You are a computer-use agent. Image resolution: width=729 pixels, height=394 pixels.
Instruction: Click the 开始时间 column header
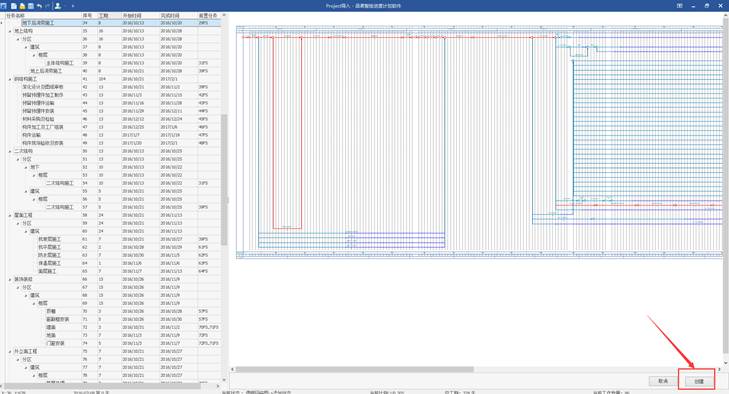pos(140,16)
